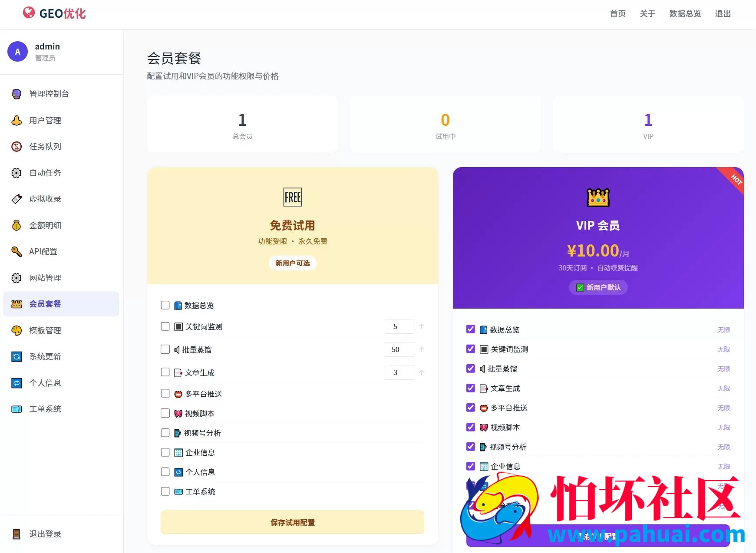Click the 虚拟收录 tag icon
The image size is (756, 553).
(17, 199)
